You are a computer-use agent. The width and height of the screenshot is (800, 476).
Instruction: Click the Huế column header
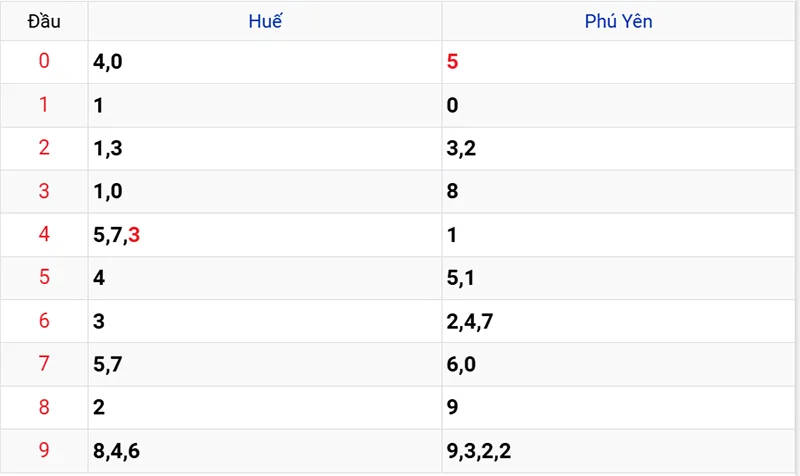pyautogui.click(x=265, y=20)
